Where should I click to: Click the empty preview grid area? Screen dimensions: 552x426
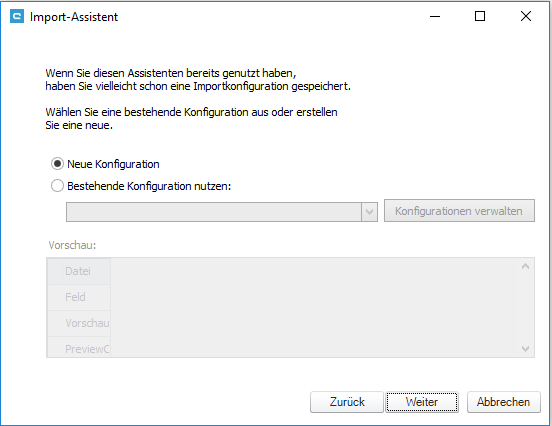pos(315,308)
